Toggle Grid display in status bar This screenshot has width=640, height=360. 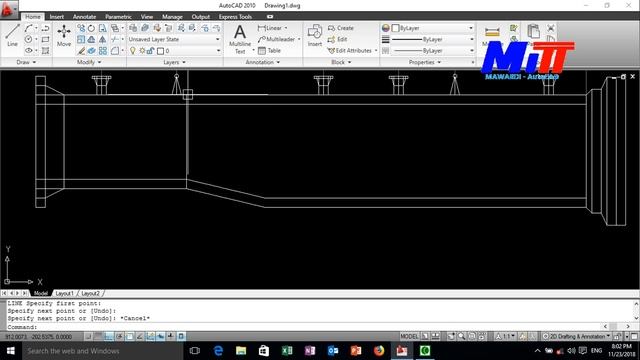point(98,336)
